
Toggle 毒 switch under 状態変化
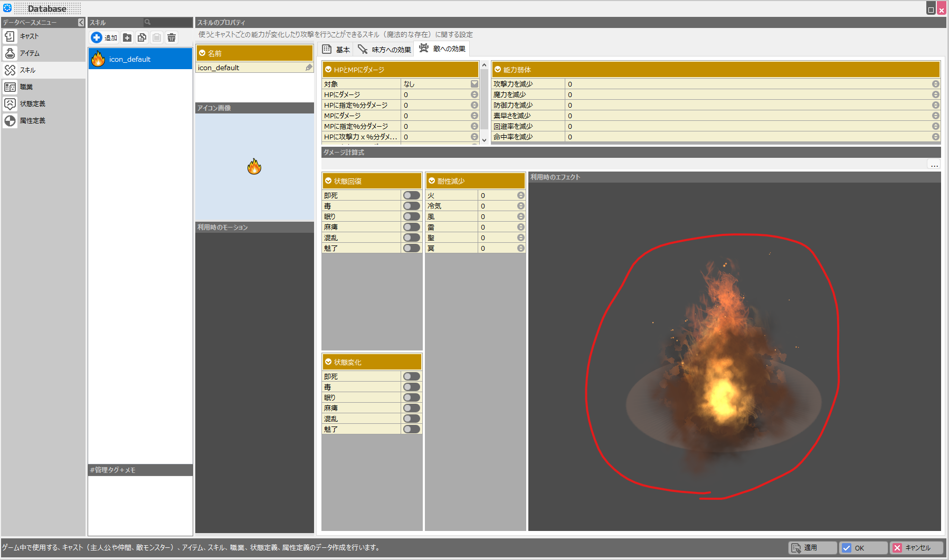411,387
